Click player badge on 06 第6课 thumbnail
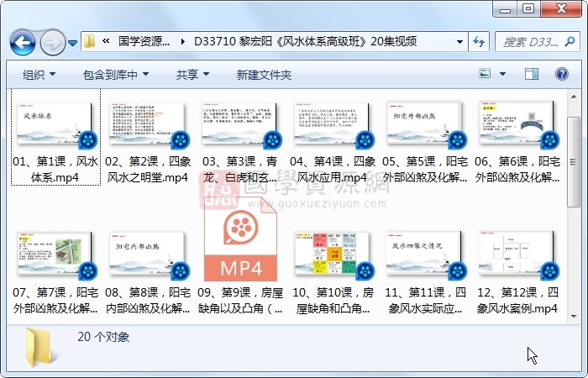Screen dimensions: 588x378 coord(550,140)
